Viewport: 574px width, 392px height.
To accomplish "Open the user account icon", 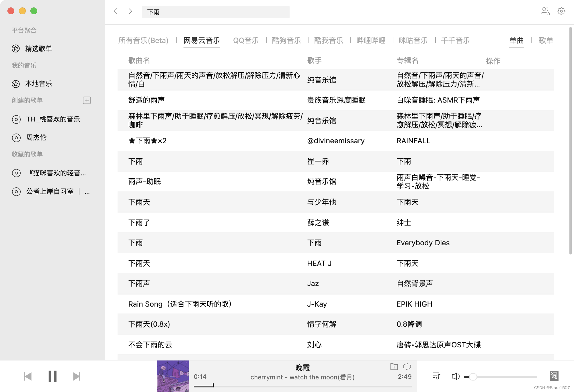I will pyautogui.click(x=545, y=11).
